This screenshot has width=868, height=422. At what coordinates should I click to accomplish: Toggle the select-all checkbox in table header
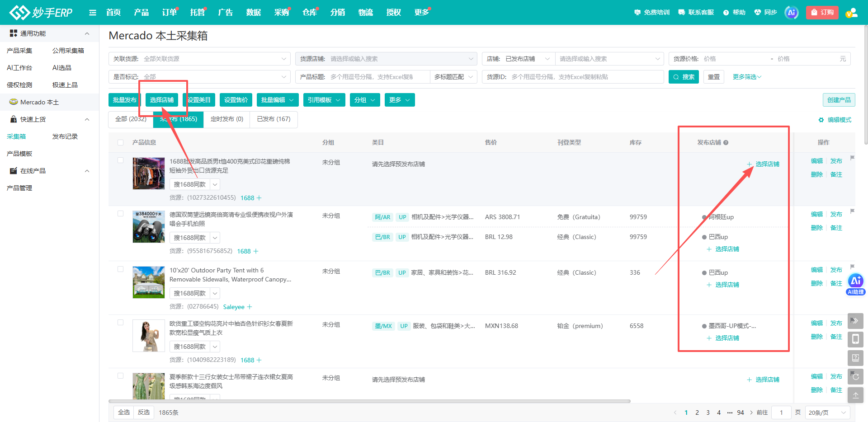(x=120, y=142)
